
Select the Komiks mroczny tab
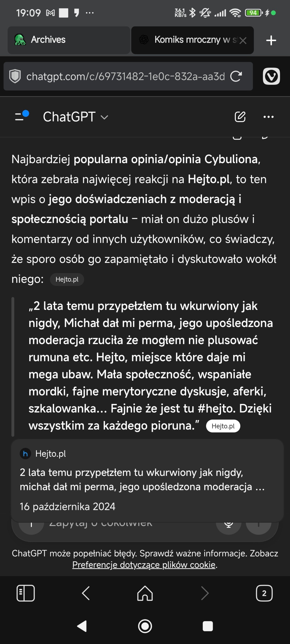point(188,40)
